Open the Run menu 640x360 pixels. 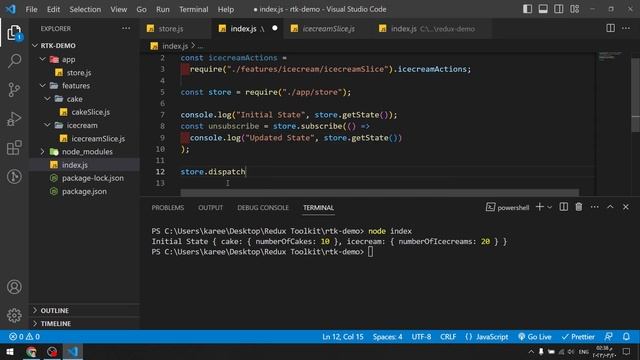162,9
